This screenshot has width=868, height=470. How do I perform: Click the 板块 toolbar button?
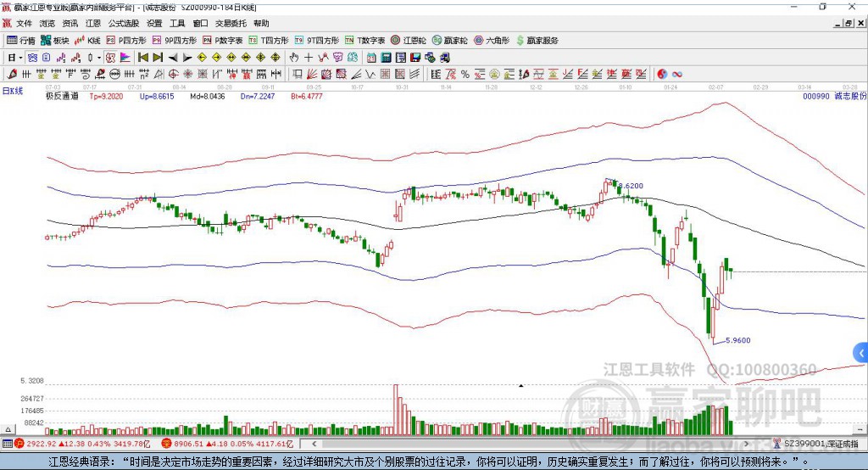coord(55,41)
